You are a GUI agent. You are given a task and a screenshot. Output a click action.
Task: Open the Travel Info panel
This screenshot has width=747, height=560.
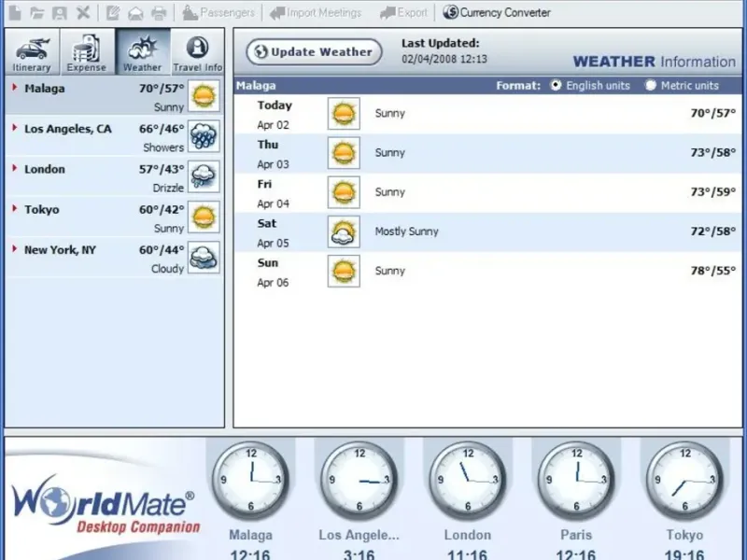pyautogui.click(x=197, y=52)
